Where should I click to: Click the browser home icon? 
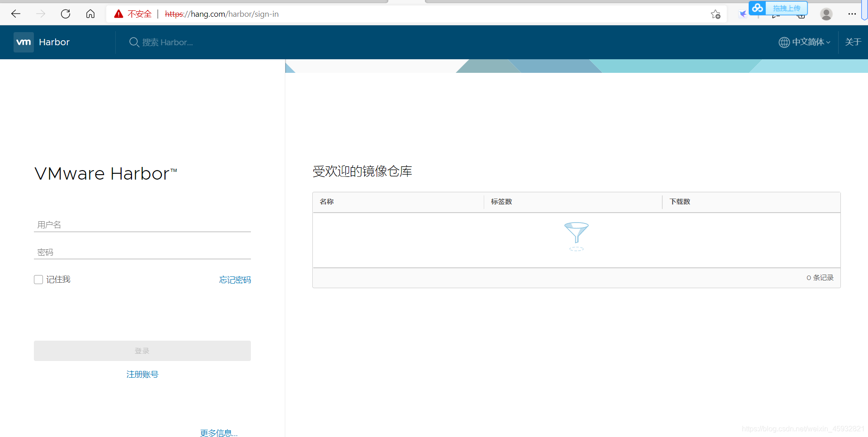pos(90,14)
